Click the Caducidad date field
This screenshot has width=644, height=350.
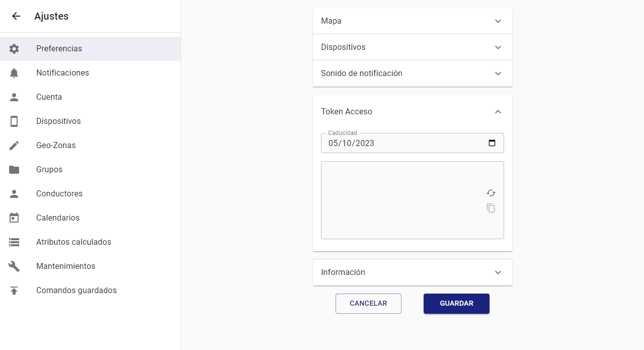click(x=413, y=143)
